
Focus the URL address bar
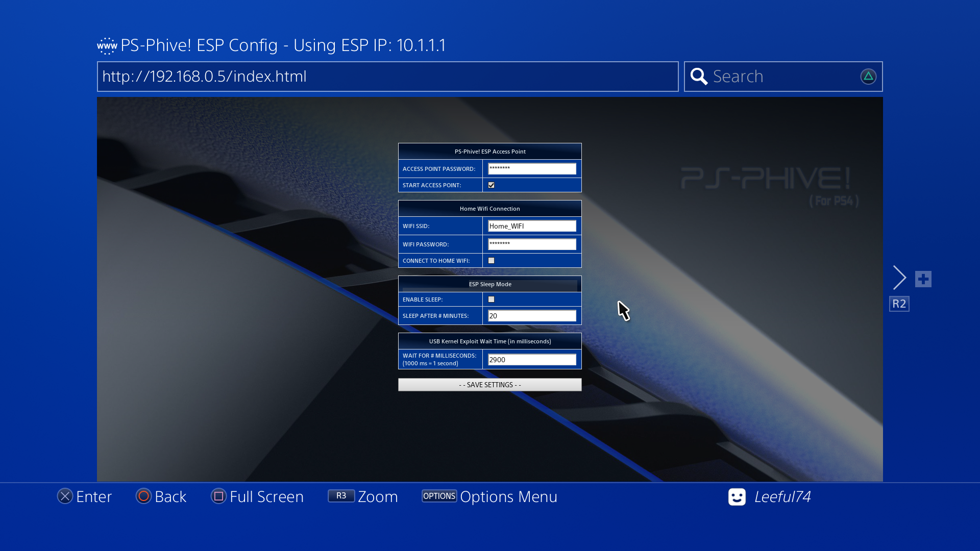click(x=387, y=77)
